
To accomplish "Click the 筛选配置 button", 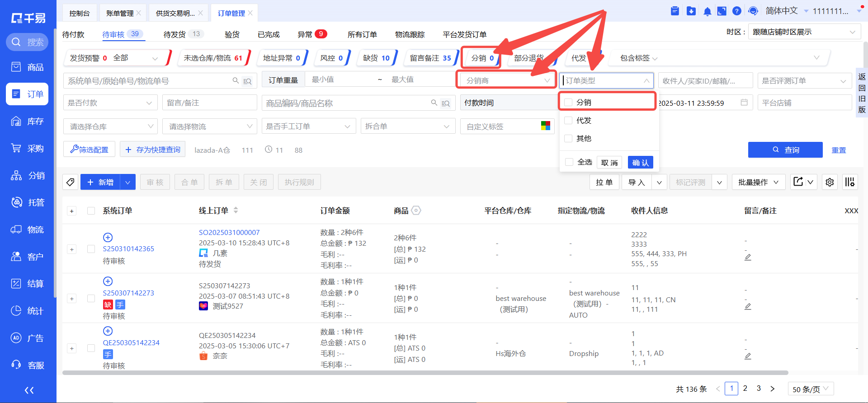I will pos(89,150).
